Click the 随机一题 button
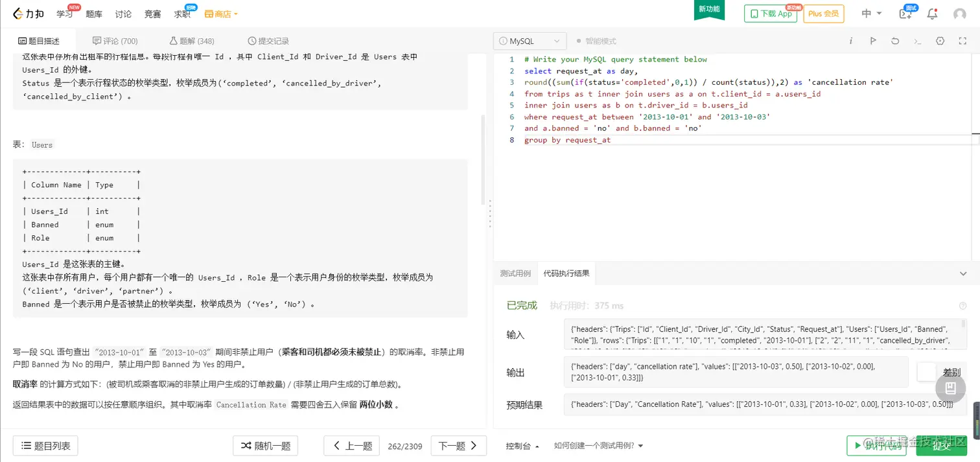The height and width of the screenshot is (462, 980). [x=265, y=446]
